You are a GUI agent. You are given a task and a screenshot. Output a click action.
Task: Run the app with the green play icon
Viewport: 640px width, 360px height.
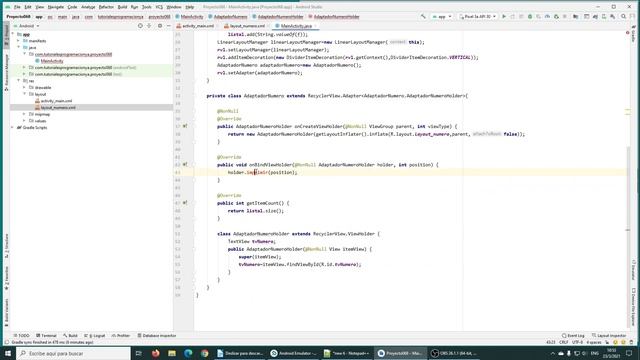click(x=504, y=17)
